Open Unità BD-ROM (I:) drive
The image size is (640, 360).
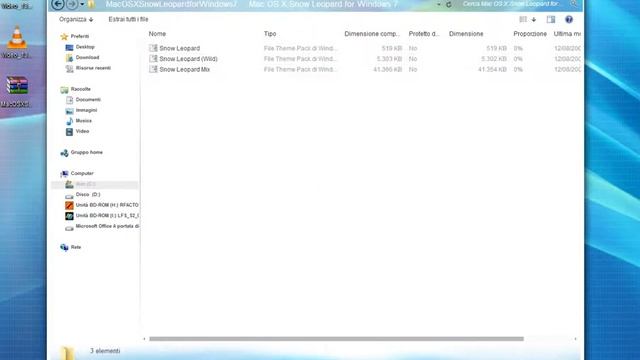point(107,216)
